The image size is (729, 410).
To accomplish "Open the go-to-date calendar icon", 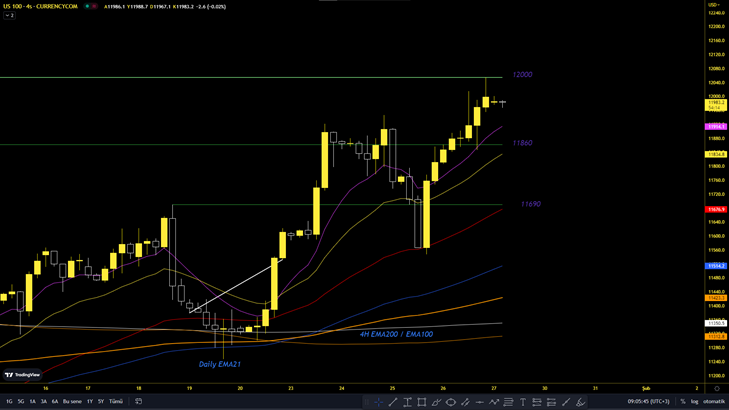I will pyautogui.click(x=138, y=401).
